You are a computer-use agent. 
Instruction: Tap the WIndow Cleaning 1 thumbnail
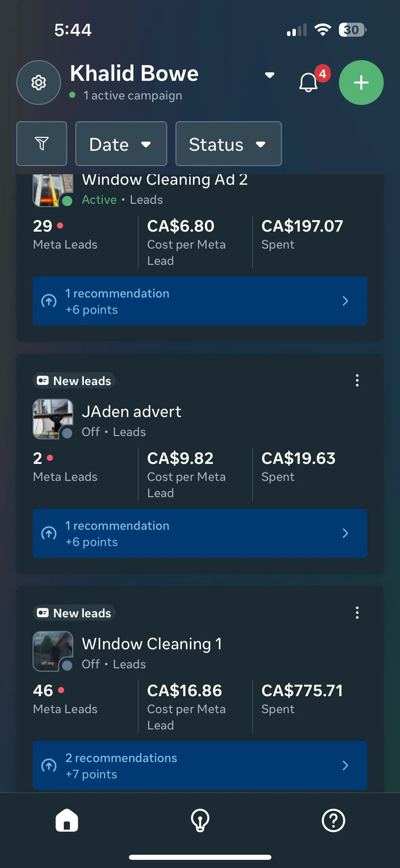(x=53, y=651)
